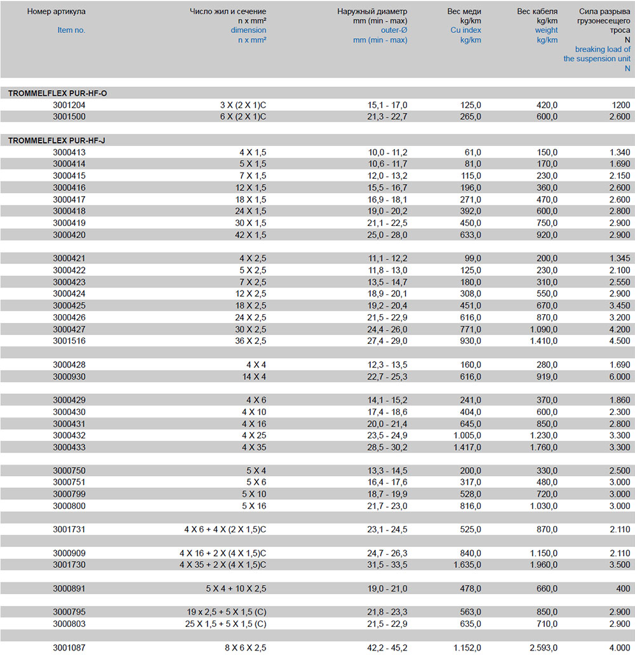Viewport: 635px width, 672px height.
Task: Click item number 3000803
Action: 69,624
